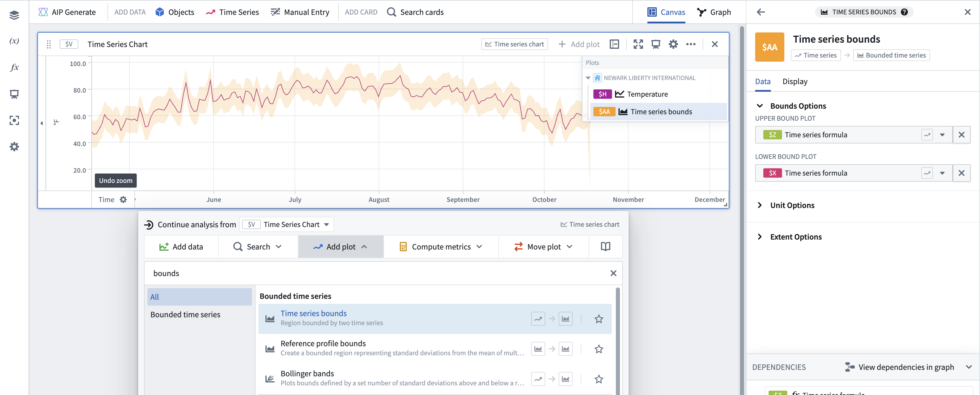Open the upper bound plot dropdown arrow
Image resolution: width=980 pixels, height=395 pixels.
[x=942, y=135]
